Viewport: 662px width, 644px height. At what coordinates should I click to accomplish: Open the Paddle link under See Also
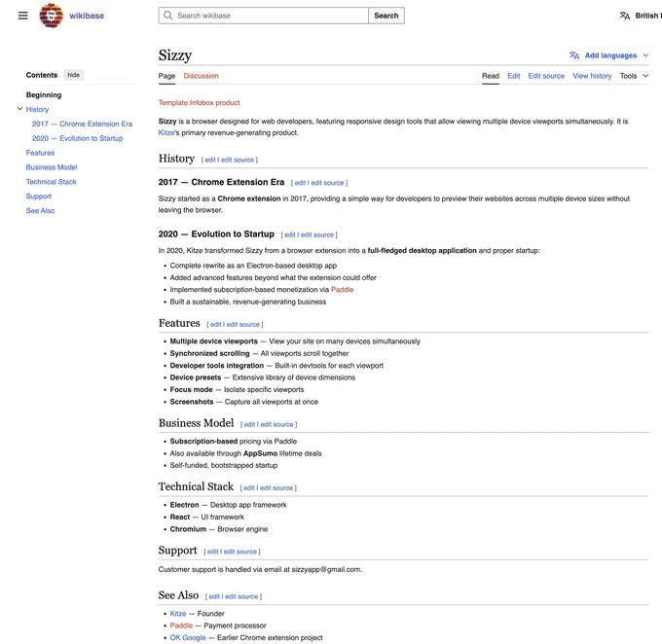181,626
